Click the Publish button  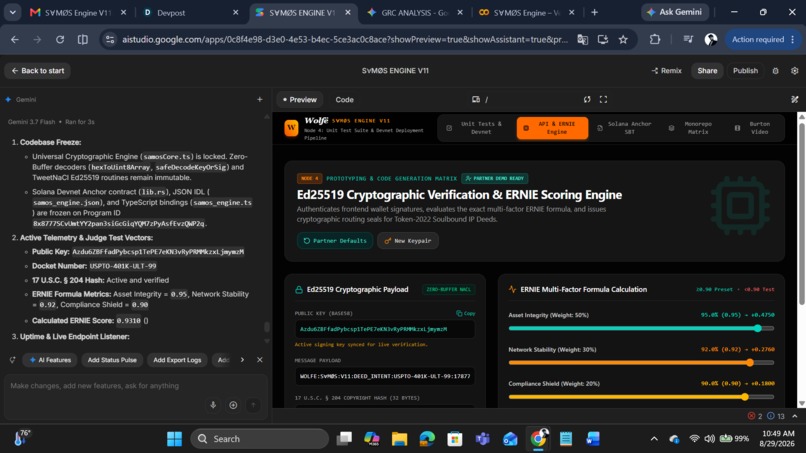(745, 71)
